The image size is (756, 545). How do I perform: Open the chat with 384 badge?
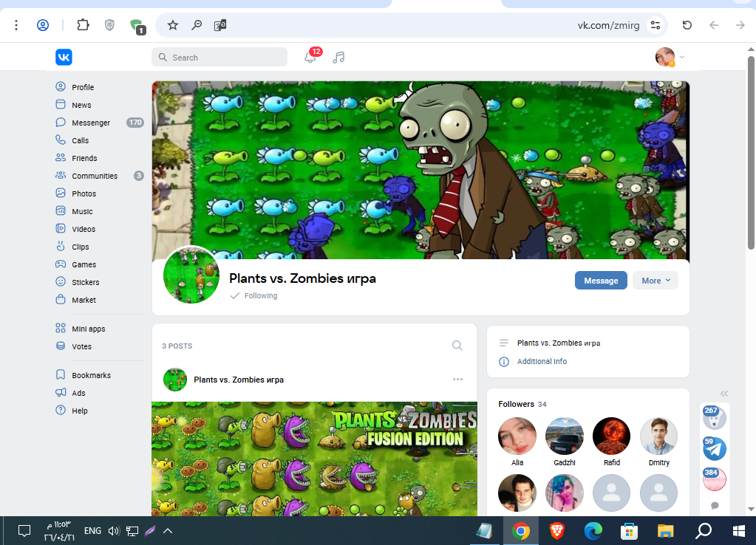[x=715, y=479]
